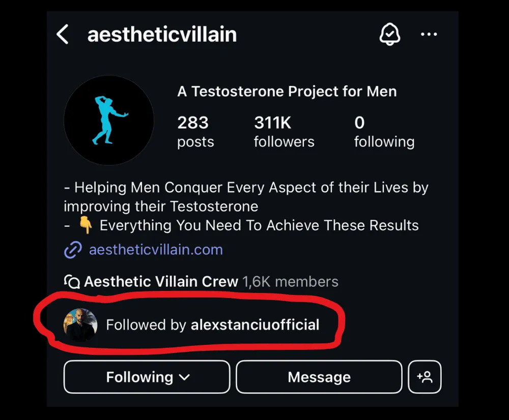Go back using the left arrow icon
This screenshot has width=509, height=420.
tap(62, 34)
